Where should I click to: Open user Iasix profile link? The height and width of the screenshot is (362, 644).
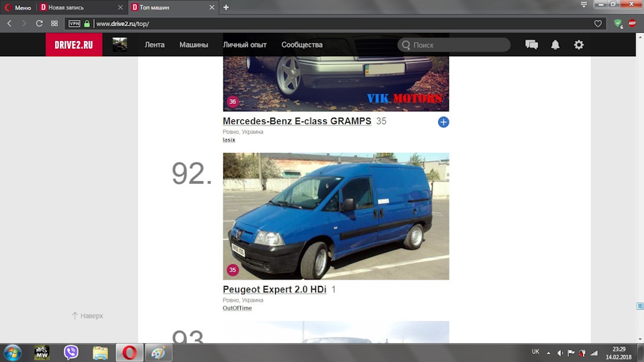(x=229, y=140)
